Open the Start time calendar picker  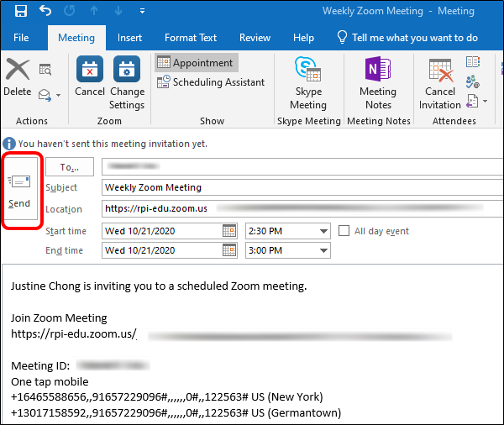click(229, 231)
